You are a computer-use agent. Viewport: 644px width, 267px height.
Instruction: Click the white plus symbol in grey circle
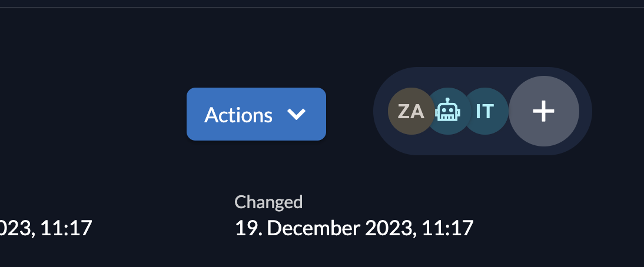tap(544, 111)
